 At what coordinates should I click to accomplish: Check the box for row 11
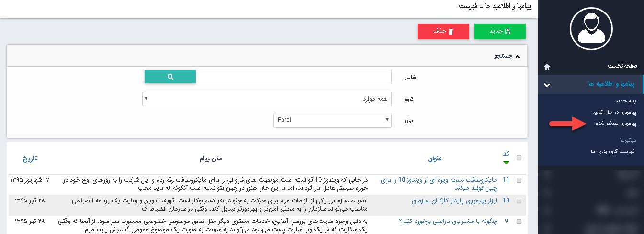tap(519, 180)
